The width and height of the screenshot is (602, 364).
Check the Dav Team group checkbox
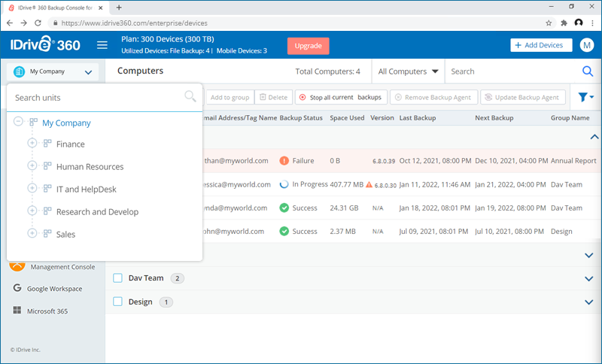pos(117,278)
